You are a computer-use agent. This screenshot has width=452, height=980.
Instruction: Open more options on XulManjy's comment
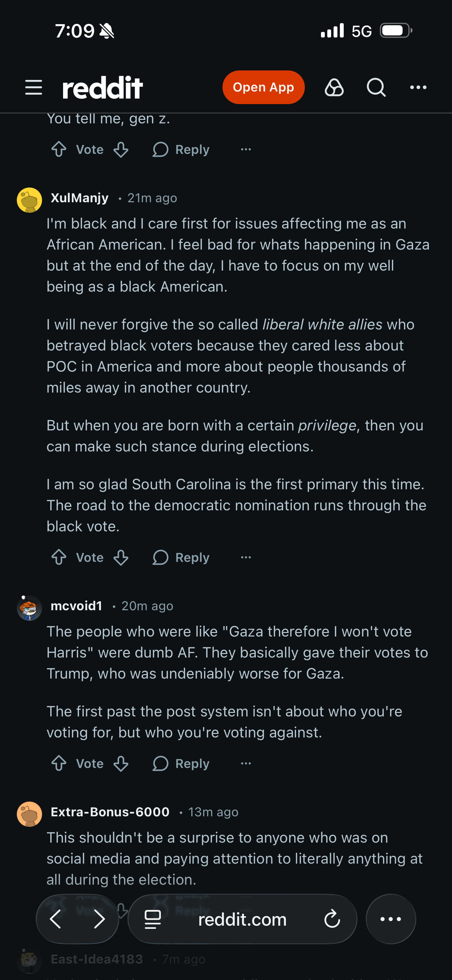[x=246, y=557]
